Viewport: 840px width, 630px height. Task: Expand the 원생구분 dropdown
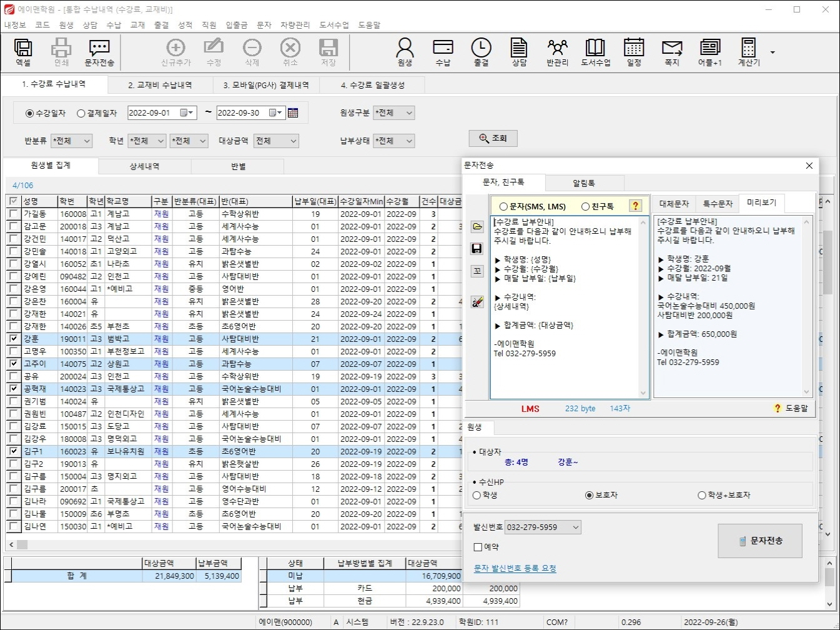pos(409,113)
